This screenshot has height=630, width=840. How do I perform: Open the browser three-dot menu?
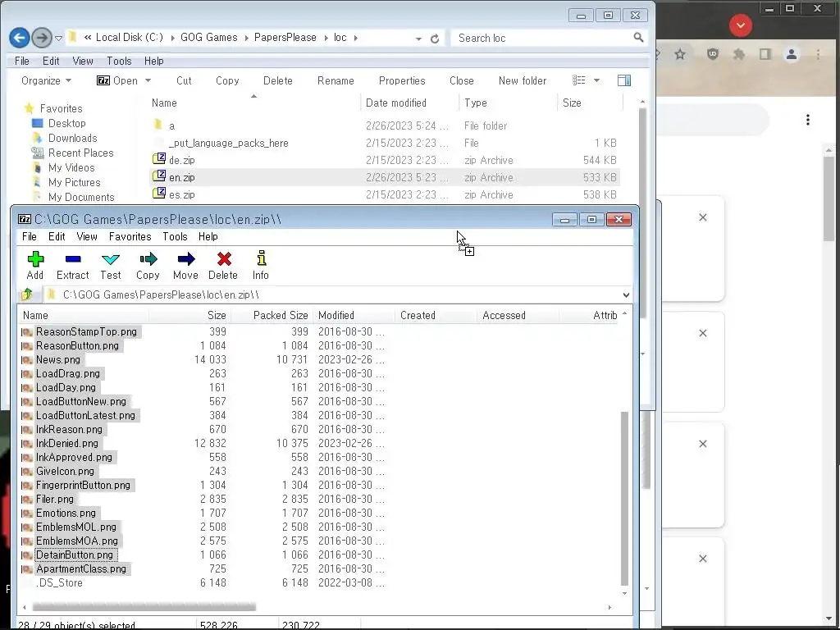818,54
